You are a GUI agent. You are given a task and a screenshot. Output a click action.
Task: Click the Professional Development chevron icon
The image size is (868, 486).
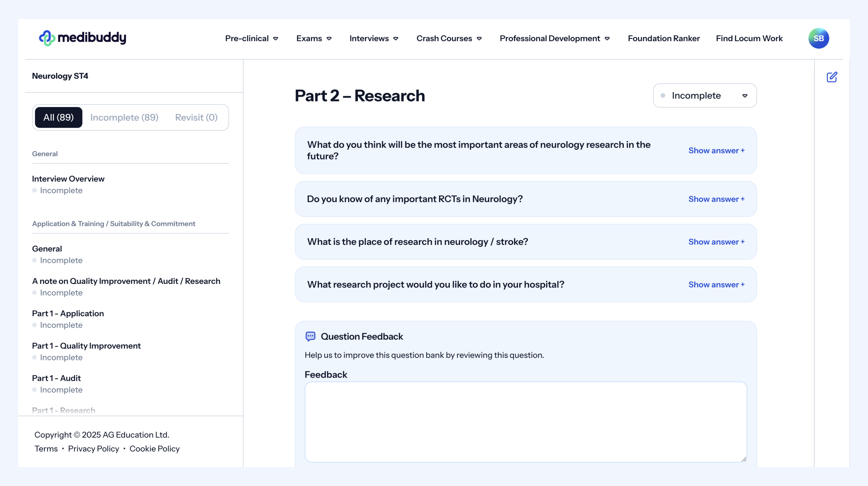click(x=607, y=39)
